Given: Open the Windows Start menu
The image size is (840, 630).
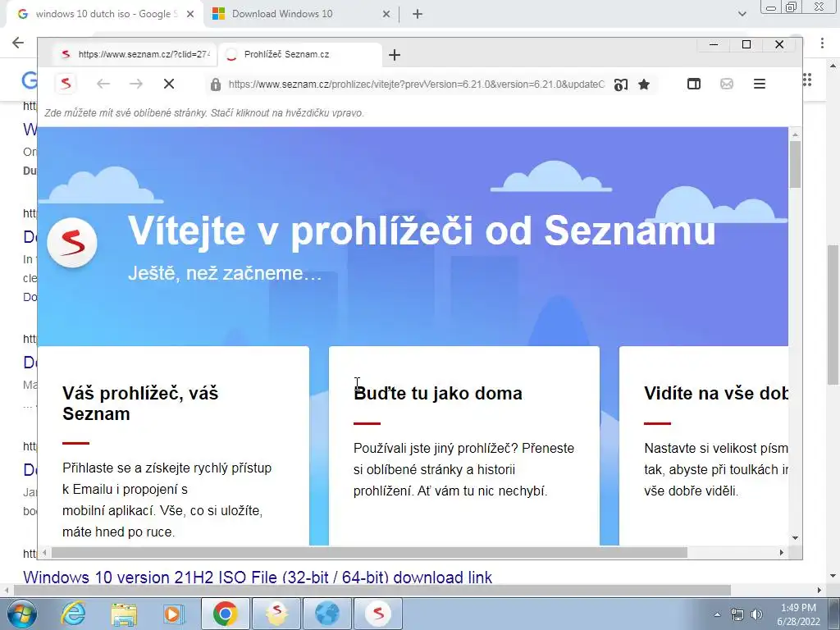Looking at the screenshot, I should (x=21, y=614).
